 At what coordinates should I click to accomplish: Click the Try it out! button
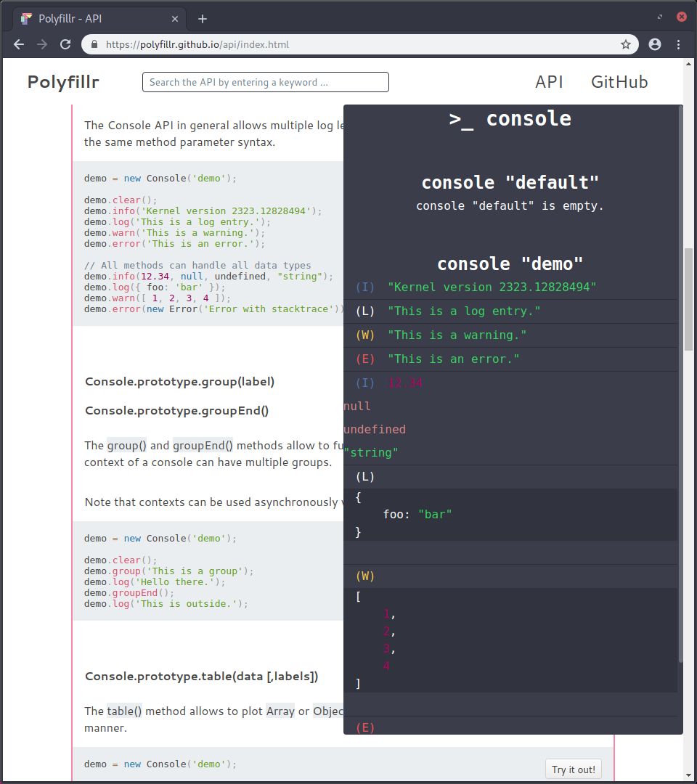(x=574, y=769)
